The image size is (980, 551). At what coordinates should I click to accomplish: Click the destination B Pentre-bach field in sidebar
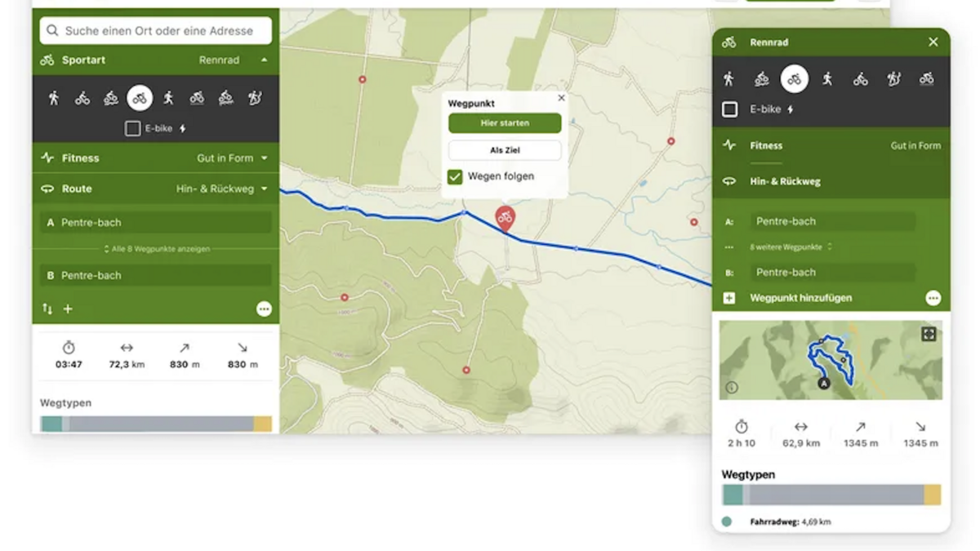coord(156,275)
